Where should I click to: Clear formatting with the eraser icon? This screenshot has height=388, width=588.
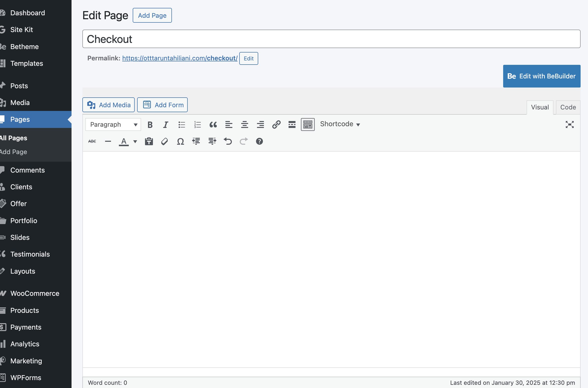coord(165,141)
